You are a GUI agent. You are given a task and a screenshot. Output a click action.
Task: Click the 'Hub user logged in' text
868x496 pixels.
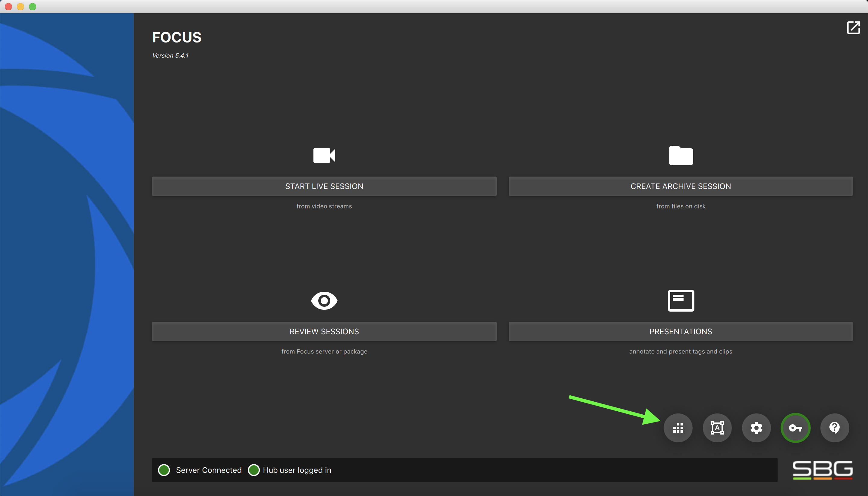(297, 470)
